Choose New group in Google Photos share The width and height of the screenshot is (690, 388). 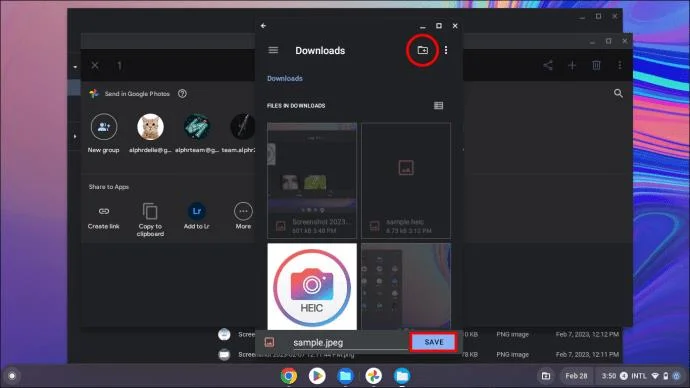(x=103, y=133)
